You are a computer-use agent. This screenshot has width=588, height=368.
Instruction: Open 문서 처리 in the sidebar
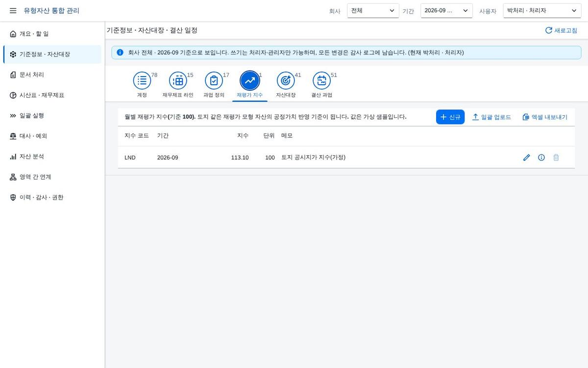coord(52,75)
